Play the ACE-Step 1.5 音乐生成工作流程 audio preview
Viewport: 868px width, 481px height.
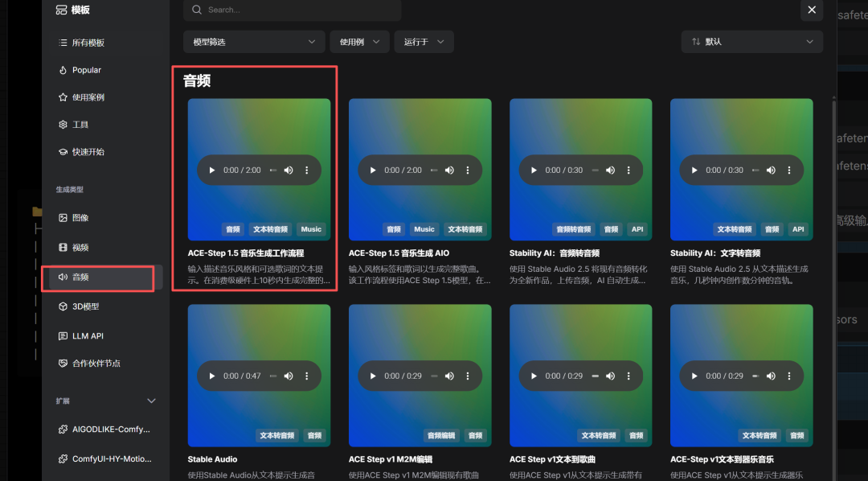(211, 171)
